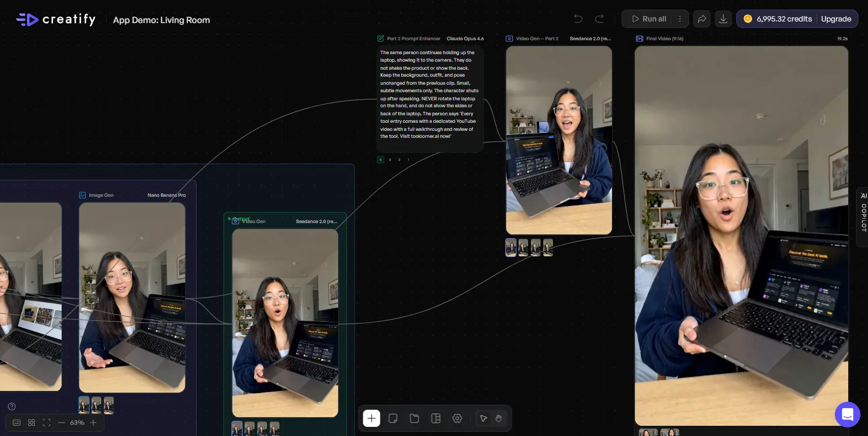Select second thumbnail under Image Gen
868x436 pixels.
click(x=96, y=405)
